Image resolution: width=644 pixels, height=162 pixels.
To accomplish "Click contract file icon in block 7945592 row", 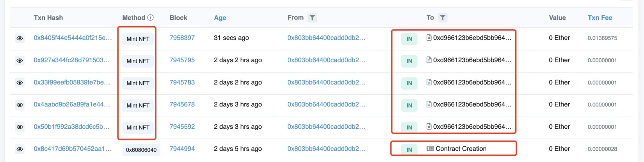I will 429,127.
